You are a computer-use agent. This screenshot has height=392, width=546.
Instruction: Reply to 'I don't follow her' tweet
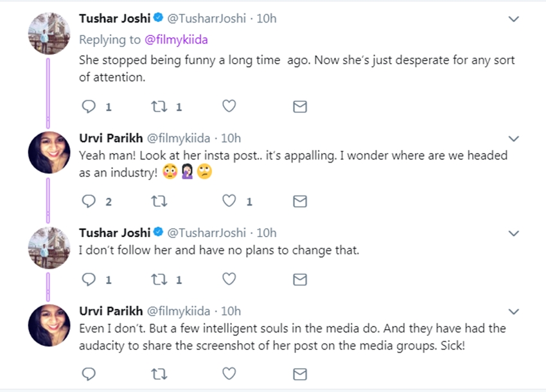90,280
